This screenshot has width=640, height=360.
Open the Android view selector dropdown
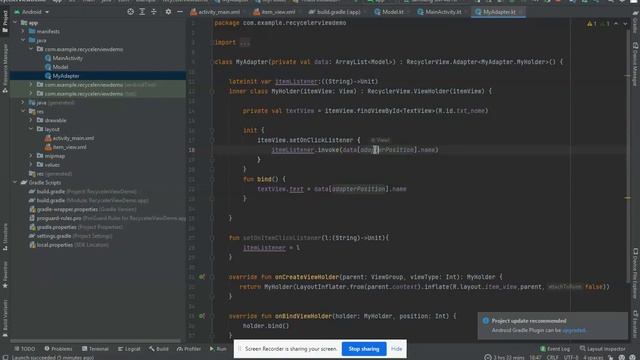tap(32, 12)
